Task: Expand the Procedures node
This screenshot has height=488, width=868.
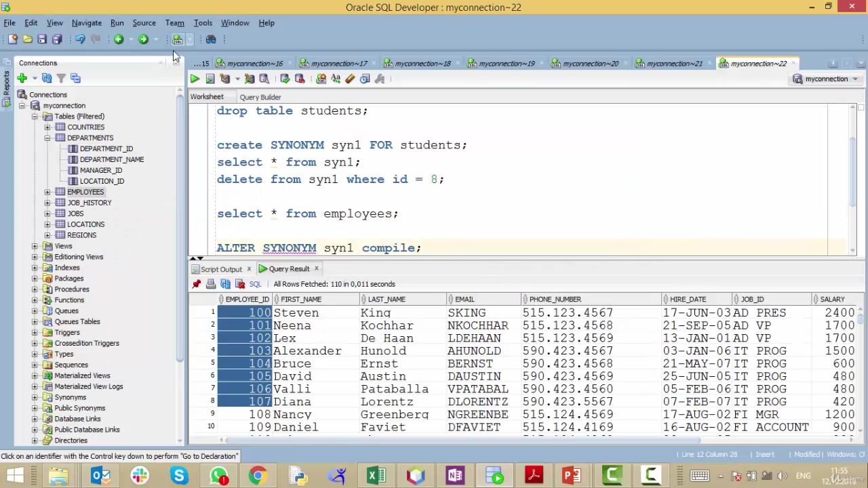Action: 35,289
